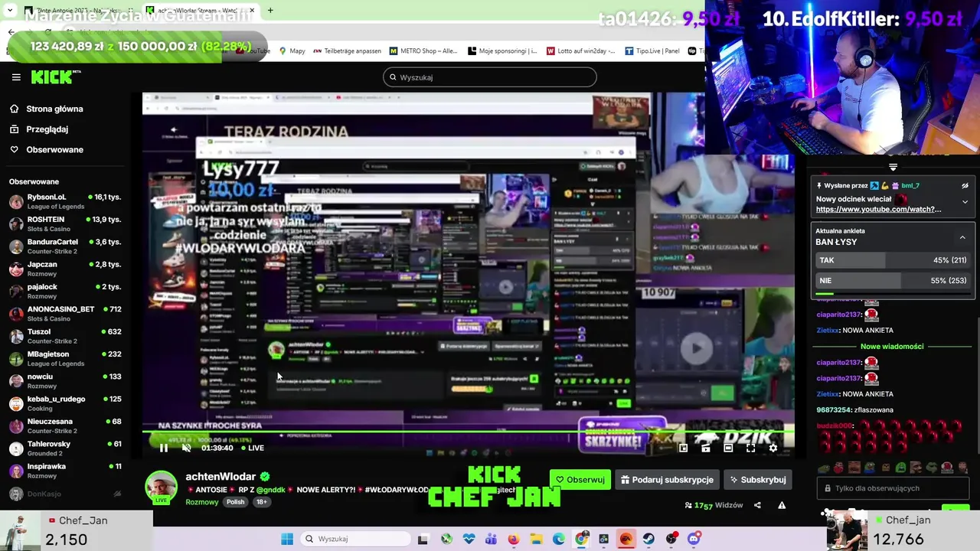Open Microsoft Edge from the taskbar
This screenshot has height=551, width=980.
point(559,539)
